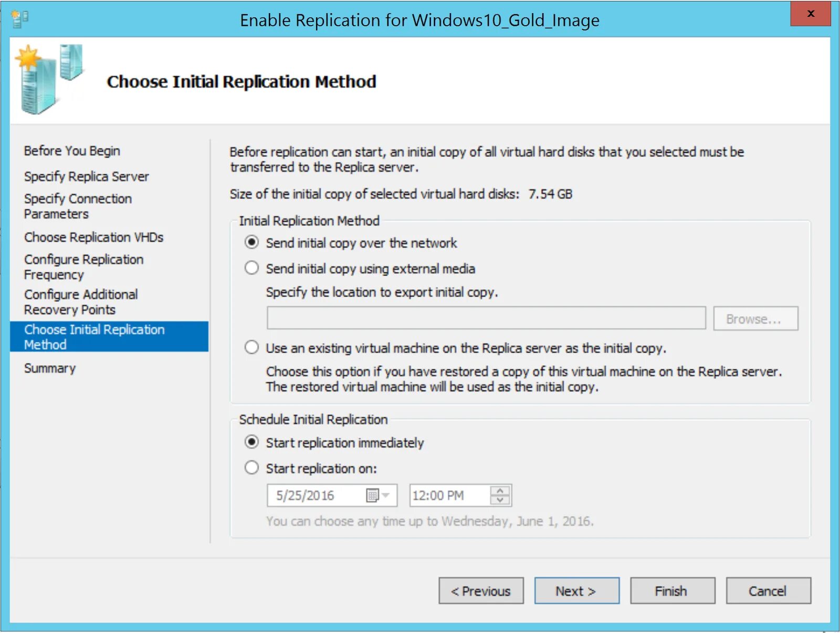Go to Specify Connection Parameters step
This screenshot has width=840, height=633.
(78, 206)
